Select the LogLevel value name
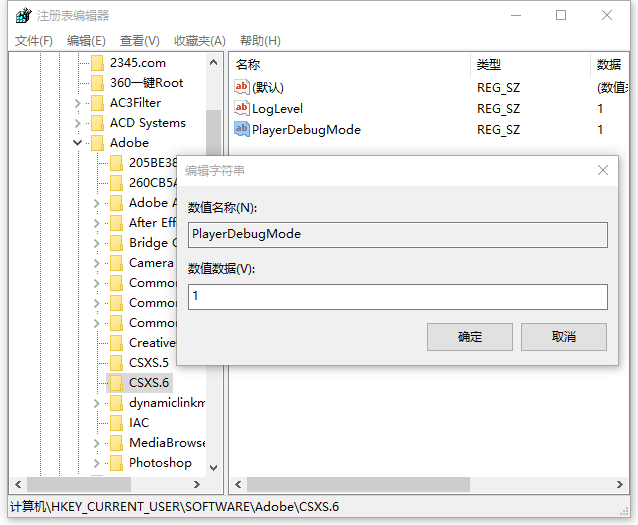The height and width of the screenshot is (525, 638). coord(277,109)
